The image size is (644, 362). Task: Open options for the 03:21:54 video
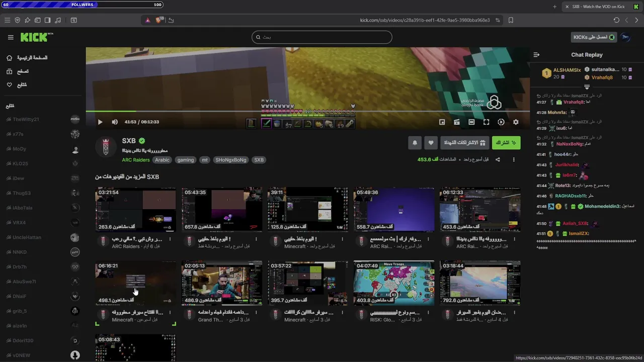(170, 239)
